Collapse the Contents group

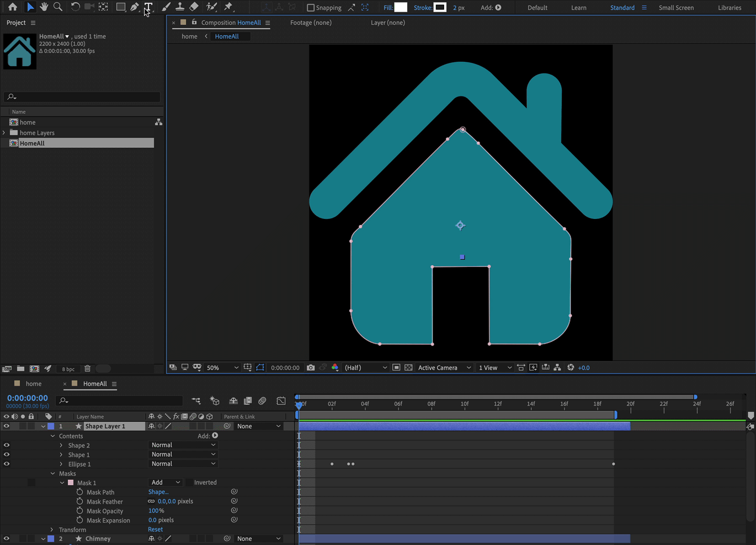tap(53, 436)
